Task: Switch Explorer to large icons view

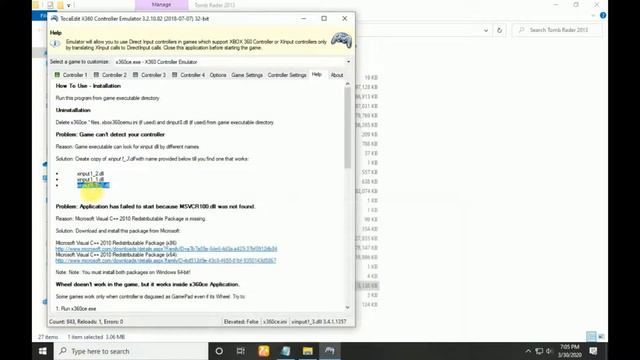Action: tap(601, 336)
